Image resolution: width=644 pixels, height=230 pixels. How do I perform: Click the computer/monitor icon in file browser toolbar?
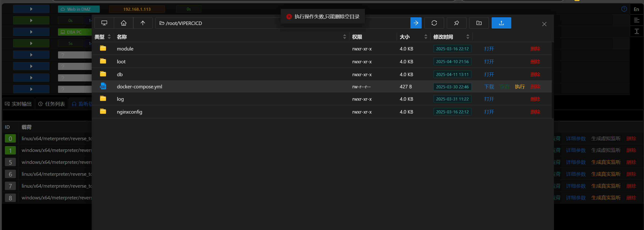point(104,23)
